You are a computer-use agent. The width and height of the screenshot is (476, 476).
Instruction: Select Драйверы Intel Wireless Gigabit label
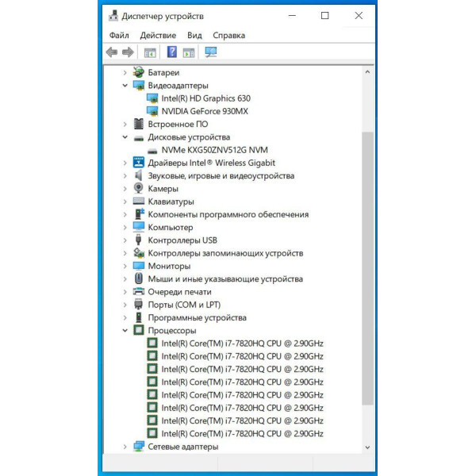pos(212,163)
